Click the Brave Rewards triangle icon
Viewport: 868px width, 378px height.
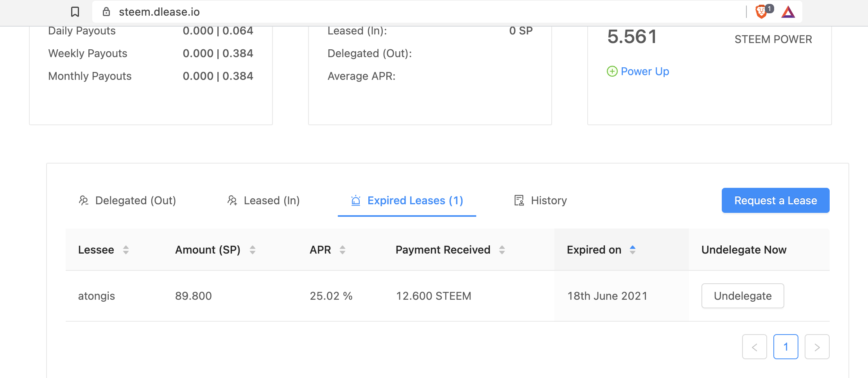pos(788,12)
